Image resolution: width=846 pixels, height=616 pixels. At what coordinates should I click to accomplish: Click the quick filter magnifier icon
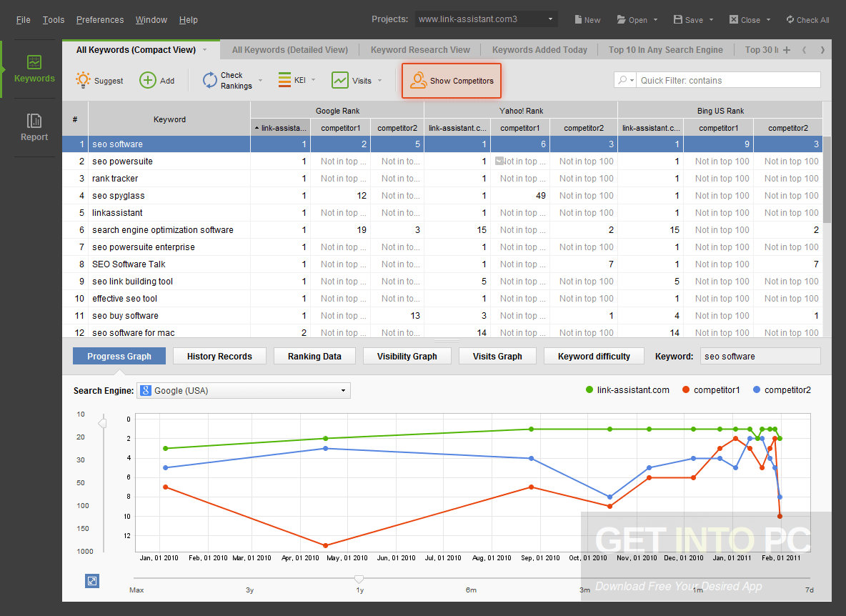pos(622,80)
